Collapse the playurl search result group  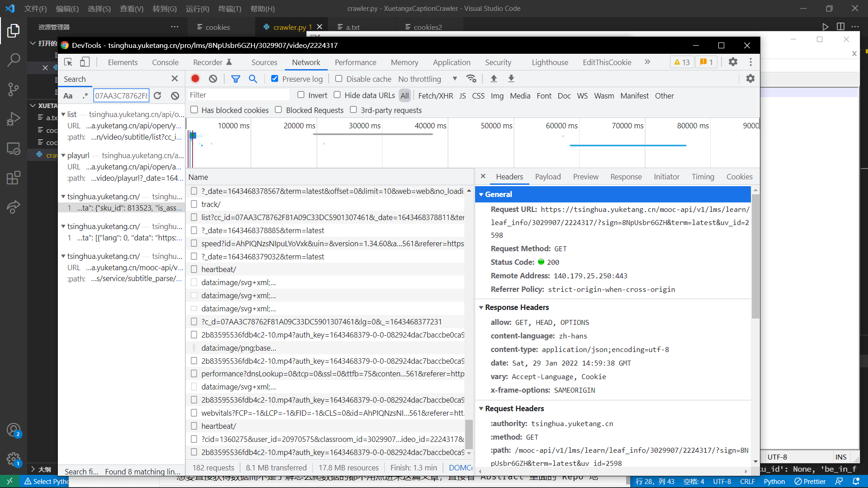[x=63, y=155]
